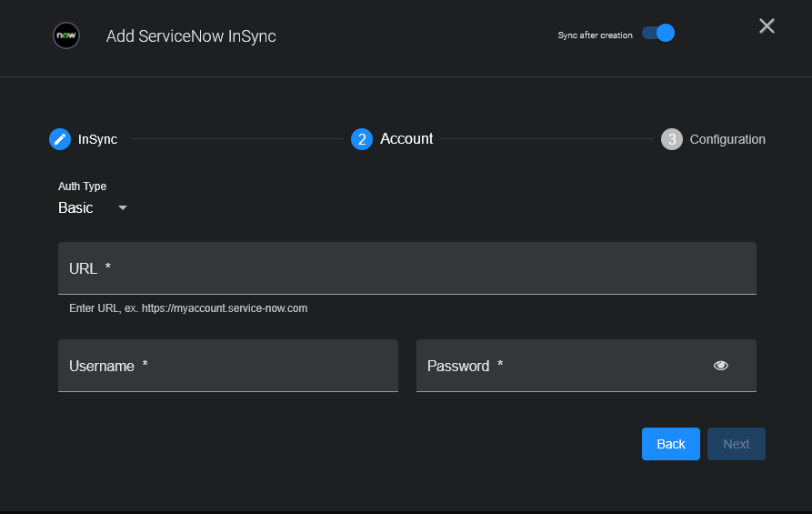
Task: Click the Add ServiceNow InSync title
Action: point(191,36)
